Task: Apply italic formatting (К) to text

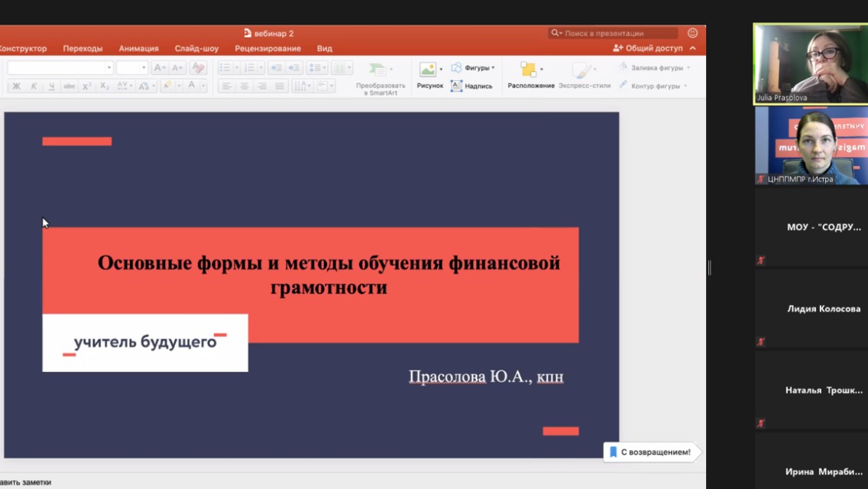Action: click(x=34, y=86)
